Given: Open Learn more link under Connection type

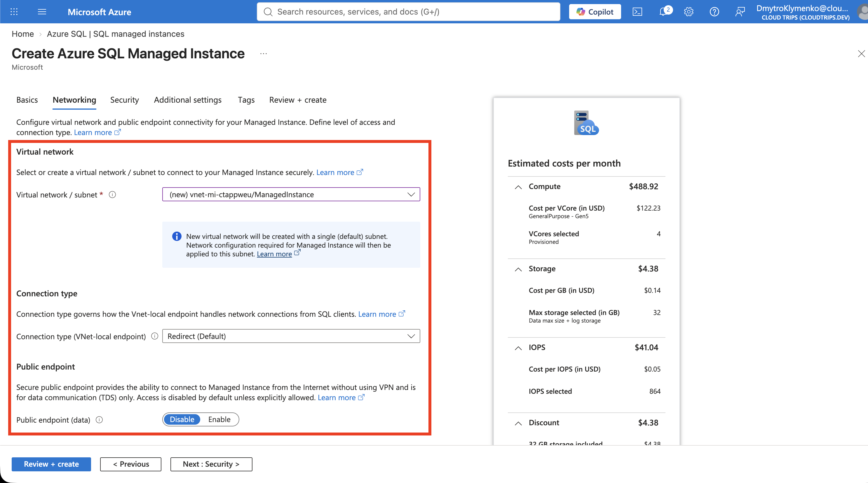Looking at the screenshot, I should (x=377, y=314).
